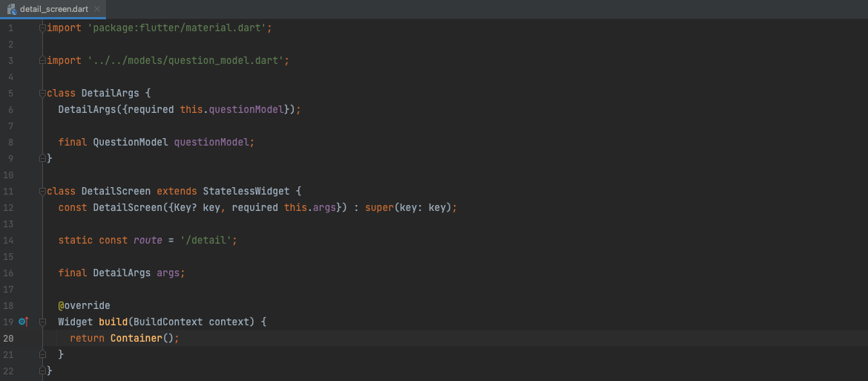The width and height of the screenshot is (868, 381).
Task: Collapse the build method on line 19
Action: pos(42,322)
